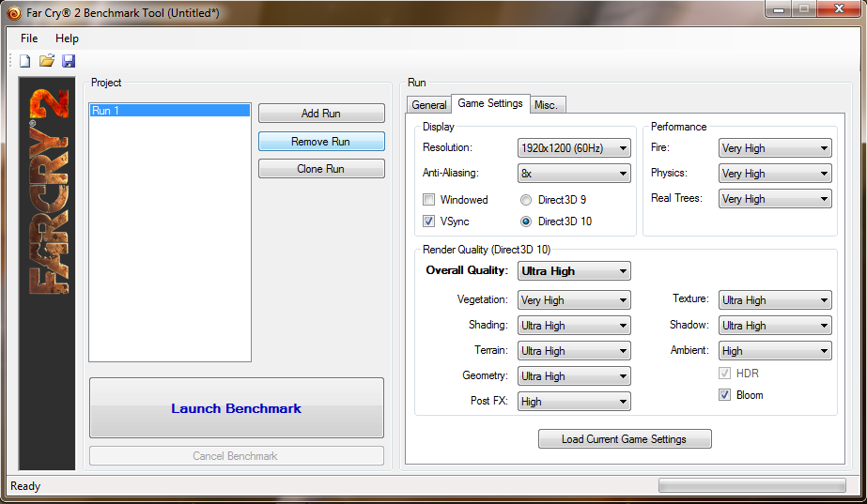Select Run 1 in the project list
Viewport: 867px width, 504px height.
point(170,111)
